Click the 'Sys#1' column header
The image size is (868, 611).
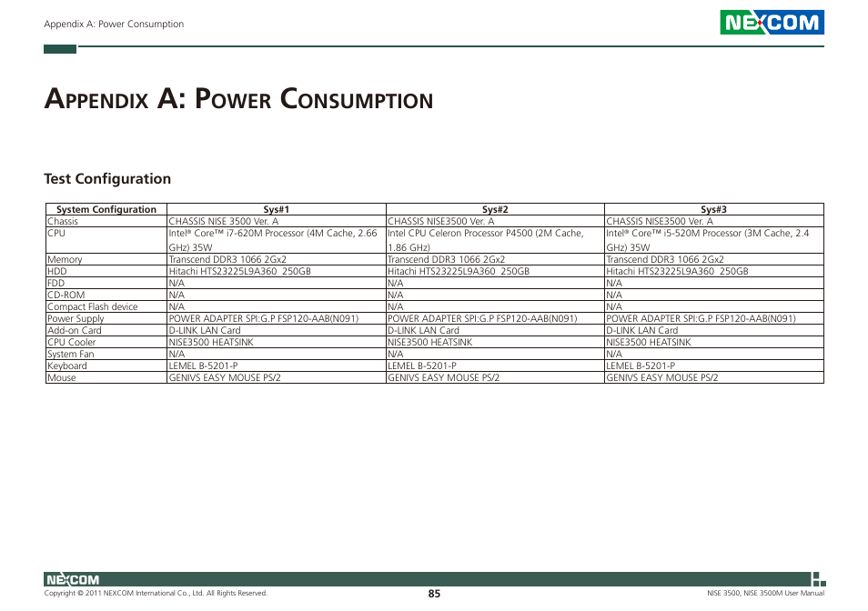tap(277, 209)
